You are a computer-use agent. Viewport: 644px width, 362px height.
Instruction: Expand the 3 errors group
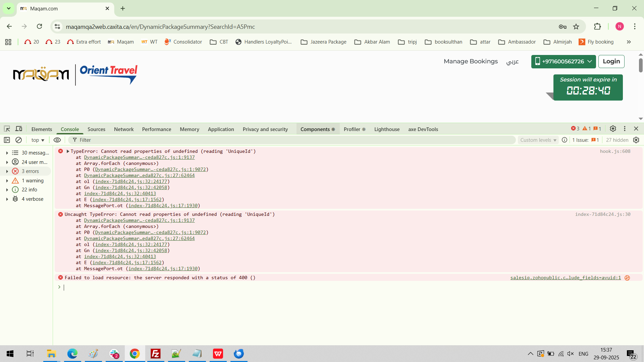7,171
